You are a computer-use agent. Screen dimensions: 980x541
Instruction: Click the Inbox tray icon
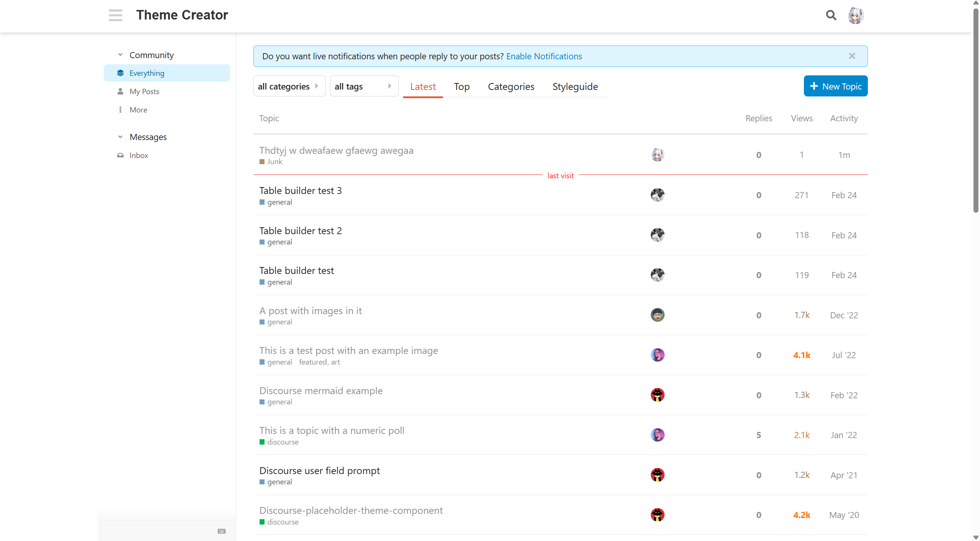[x=120, y=155]
